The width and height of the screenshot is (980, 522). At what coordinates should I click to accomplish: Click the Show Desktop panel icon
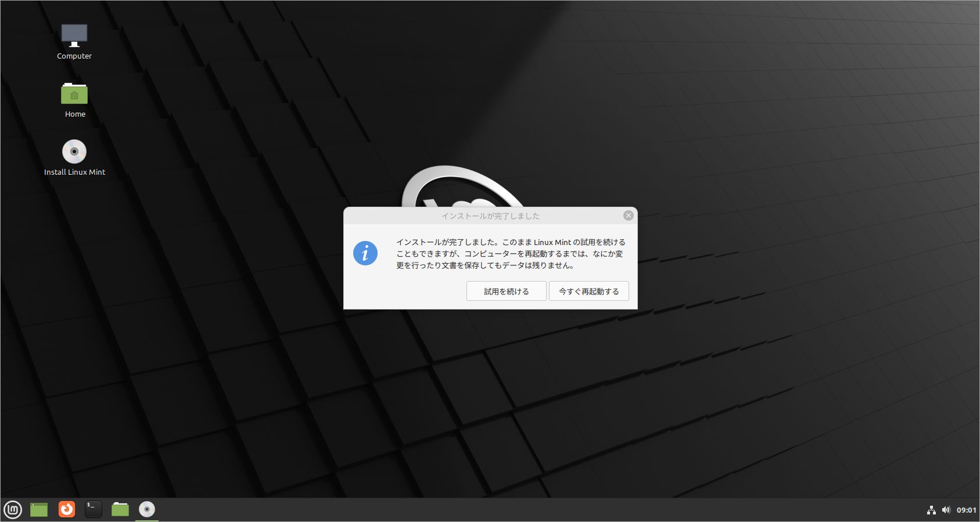[x=39, y=510]
